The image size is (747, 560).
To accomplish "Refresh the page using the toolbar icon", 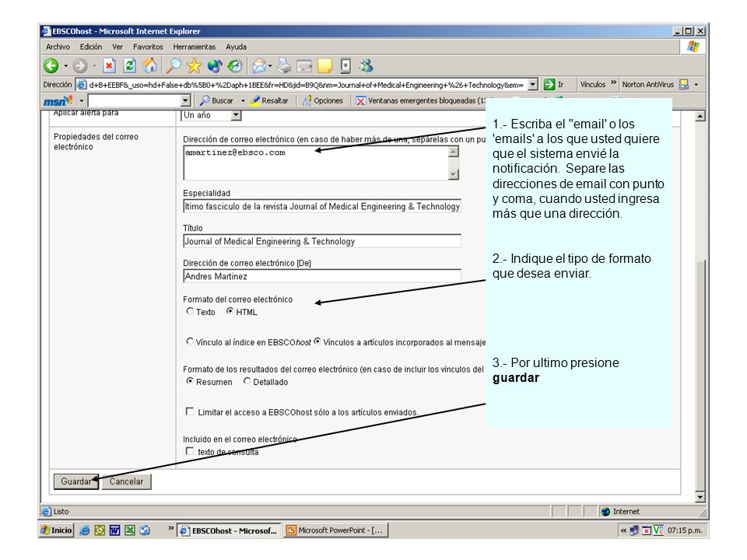I will click(x=130, y=65).
